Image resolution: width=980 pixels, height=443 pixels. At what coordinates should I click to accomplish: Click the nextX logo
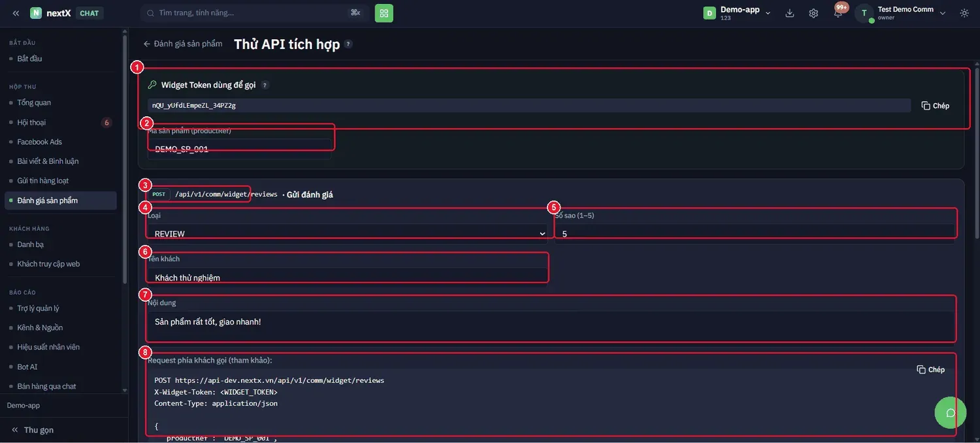(50, 13)
